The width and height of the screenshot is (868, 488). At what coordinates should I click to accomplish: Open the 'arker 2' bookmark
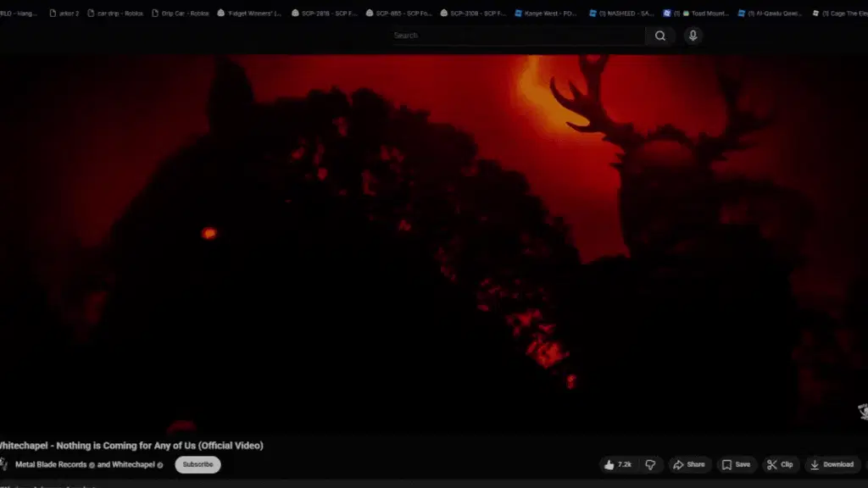click(64, 14)
